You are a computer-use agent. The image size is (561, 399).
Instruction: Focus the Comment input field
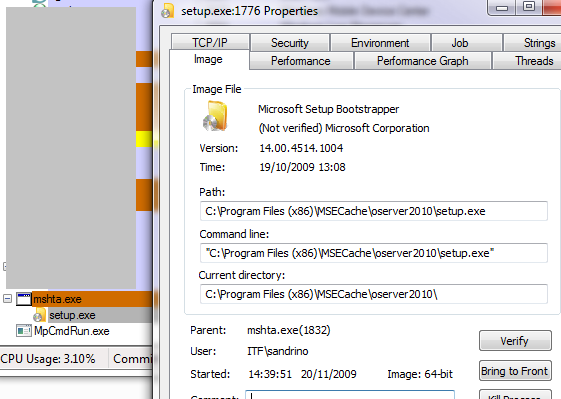tap(350, 395)
